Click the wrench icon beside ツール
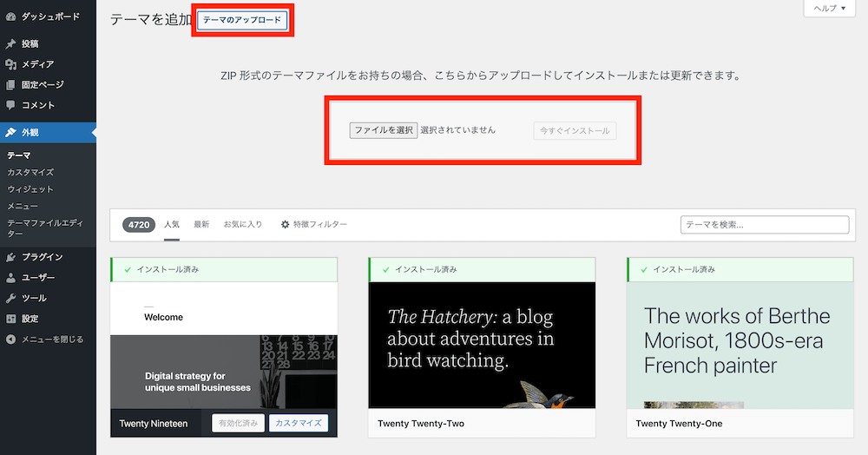Screen dimensions: 868x455 [10, 299]
